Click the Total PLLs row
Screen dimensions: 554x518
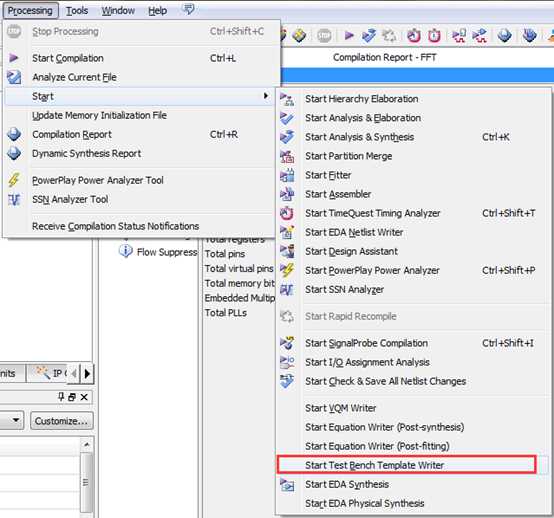tap(226, 313)
